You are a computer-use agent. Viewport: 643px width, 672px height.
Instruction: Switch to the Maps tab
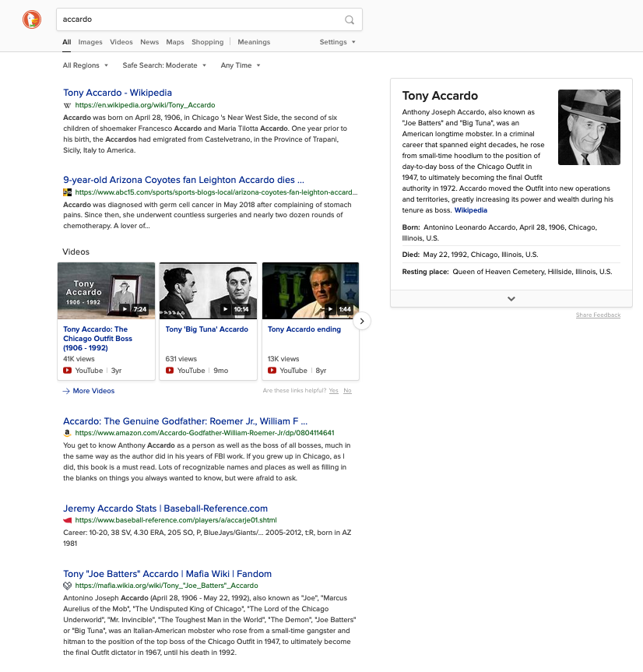(175, 42)
